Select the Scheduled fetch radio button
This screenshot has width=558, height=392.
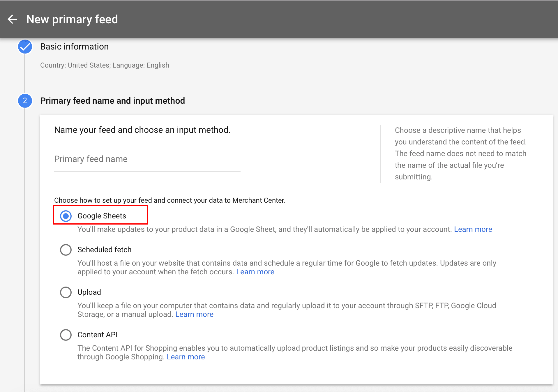click(66, 250)
